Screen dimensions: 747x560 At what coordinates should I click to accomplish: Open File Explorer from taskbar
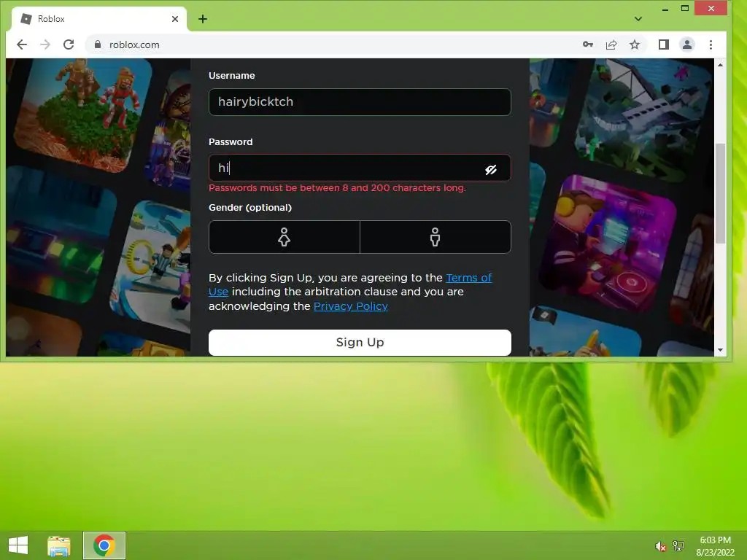59,545
